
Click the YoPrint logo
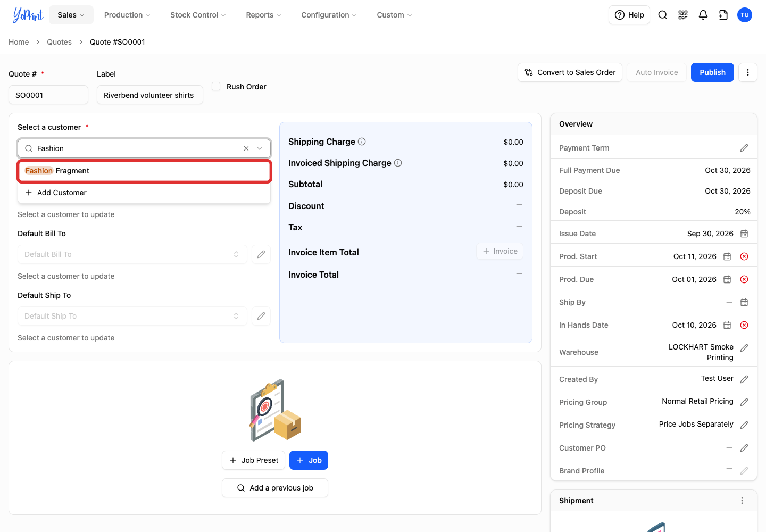click(28, 15)
